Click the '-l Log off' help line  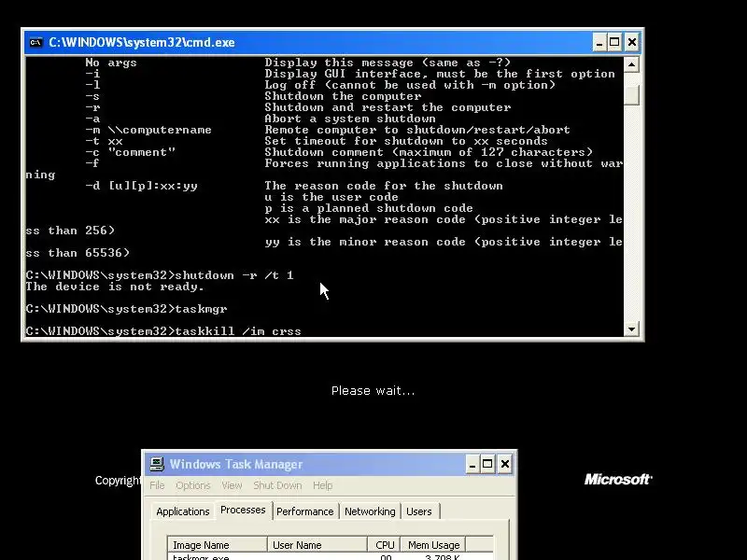[x=320, y=85]
